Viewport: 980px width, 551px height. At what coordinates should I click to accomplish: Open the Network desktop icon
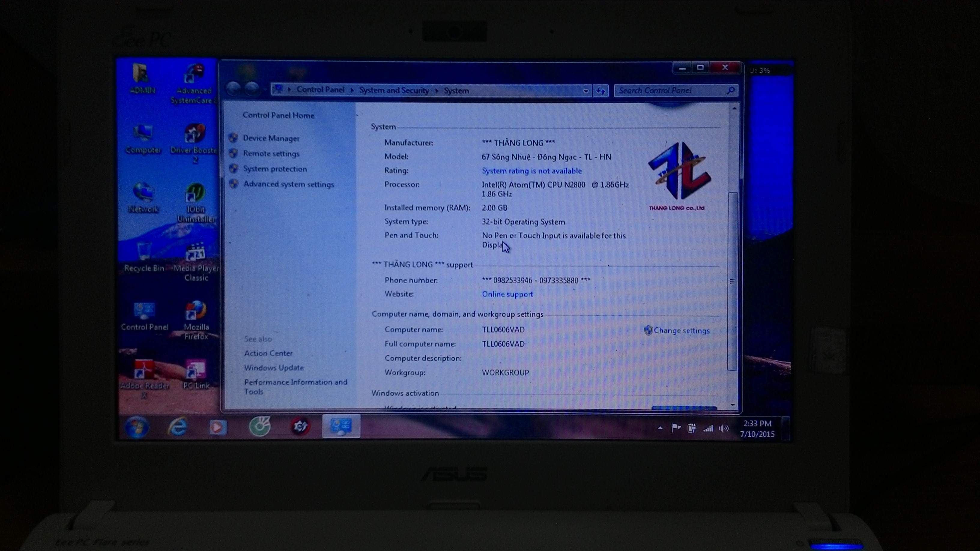144,198
